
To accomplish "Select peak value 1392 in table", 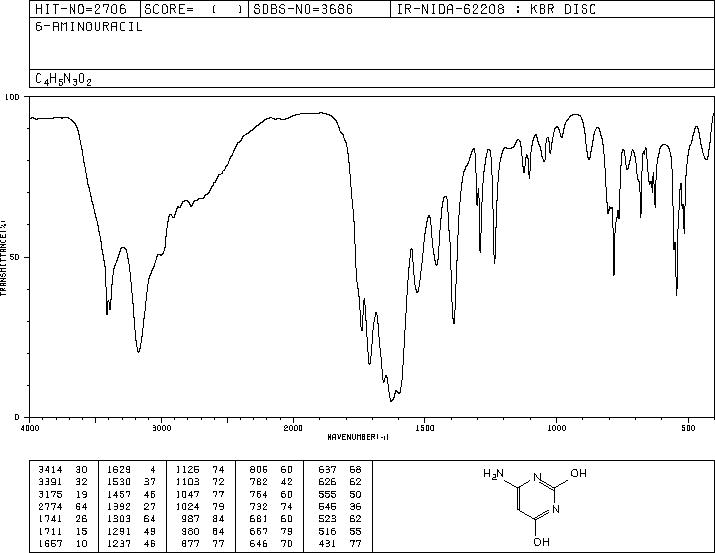I will pos(119,507).
